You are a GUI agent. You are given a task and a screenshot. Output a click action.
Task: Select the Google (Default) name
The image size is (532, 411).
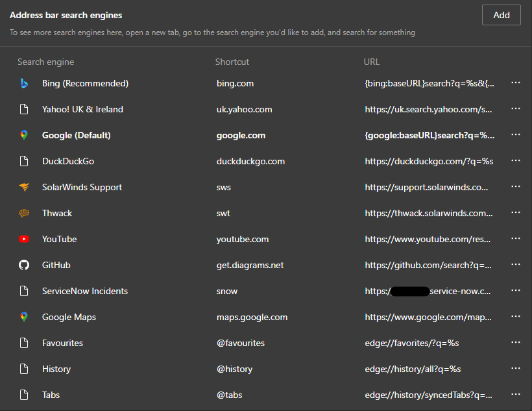77,136
